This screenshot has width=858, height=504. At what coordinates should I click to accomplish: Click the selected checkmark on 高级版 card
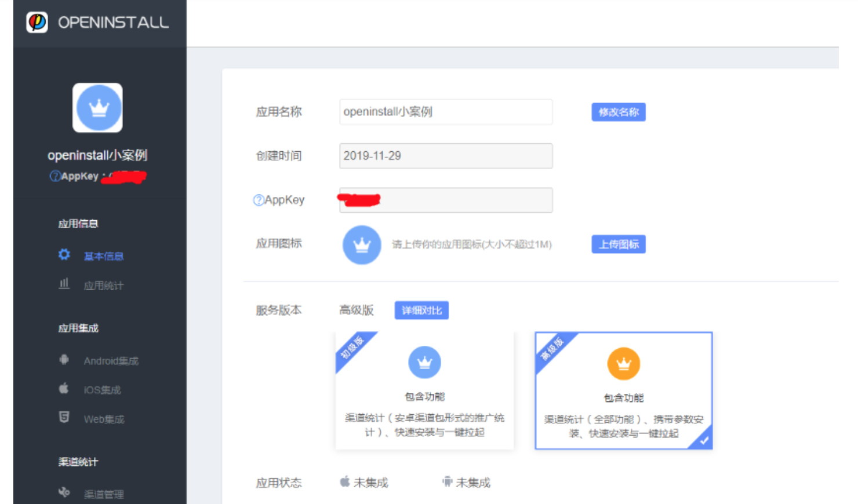point(703,440)
